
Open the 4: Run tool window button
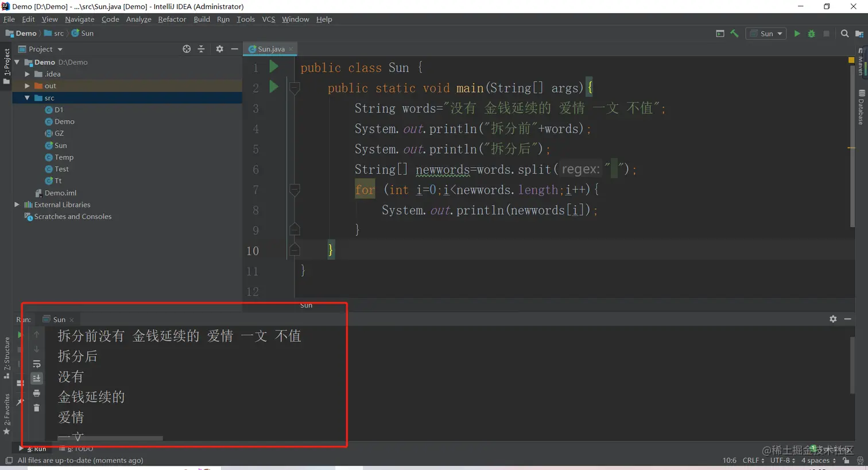33,449
